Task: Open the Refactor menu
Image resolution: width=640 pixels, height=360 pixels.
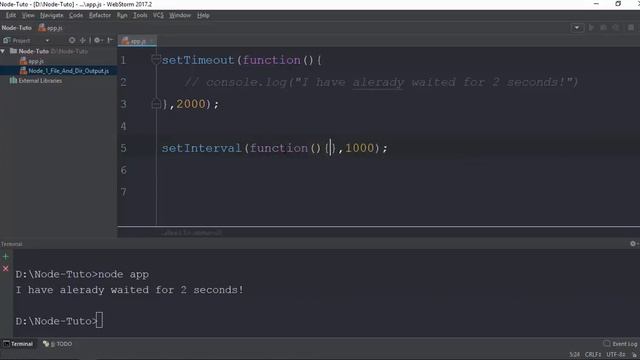Action: (100, 16)
